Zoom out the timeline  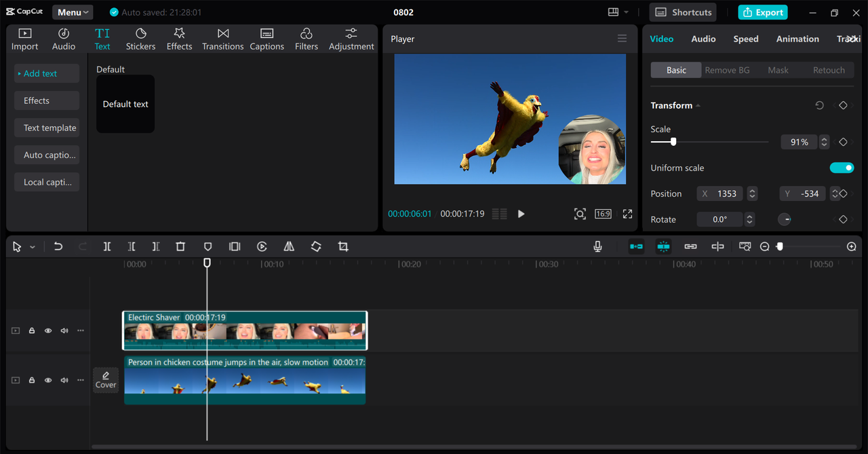(764, 246)
